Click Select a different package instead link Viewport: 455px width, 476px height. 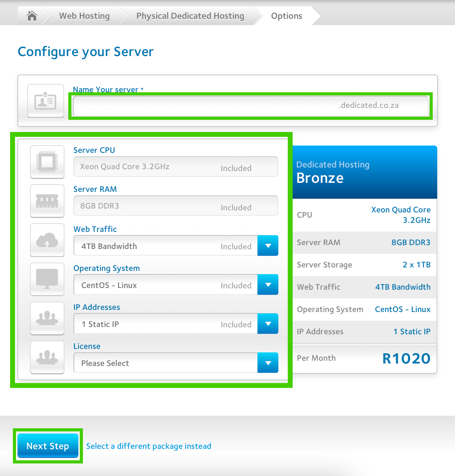pos(149,446)
